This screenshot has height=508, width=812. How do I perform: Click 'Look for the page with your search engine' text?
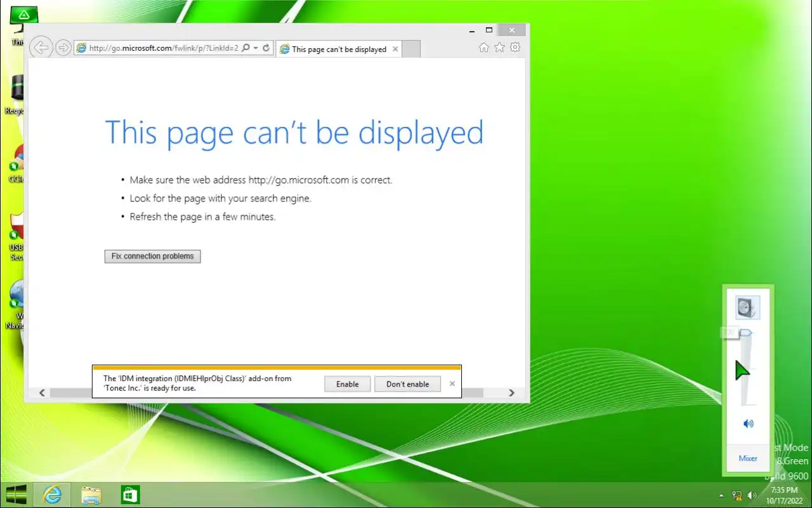point(220,199)
